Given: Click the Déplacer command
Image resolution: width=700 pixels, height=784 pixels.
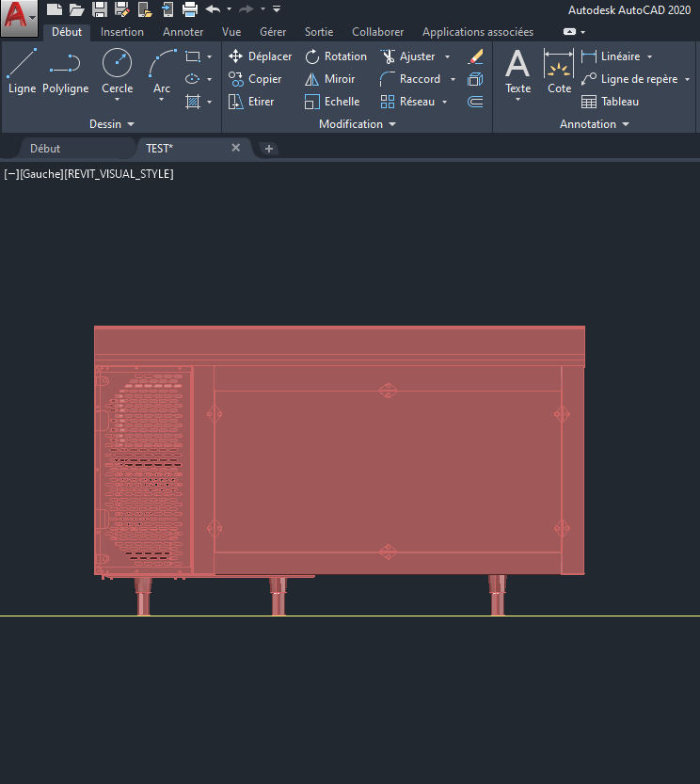Looking at the screenshot, I should point(261,56).
